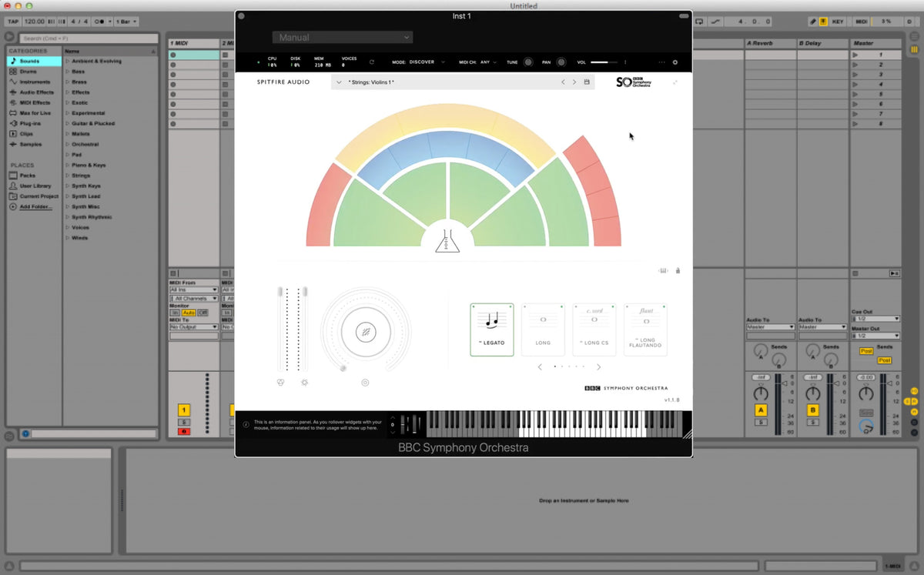Click the round icon inside the large knob

pos(366,333)
